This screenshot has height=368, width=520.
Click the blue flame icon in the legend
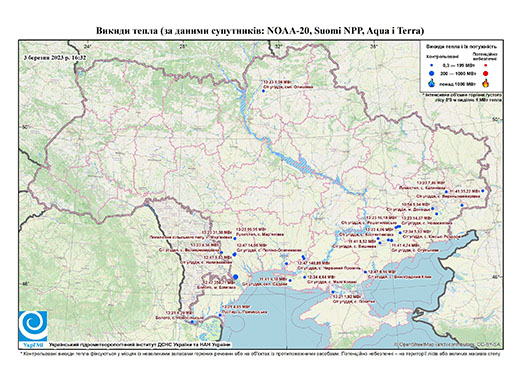pos(432,83)
